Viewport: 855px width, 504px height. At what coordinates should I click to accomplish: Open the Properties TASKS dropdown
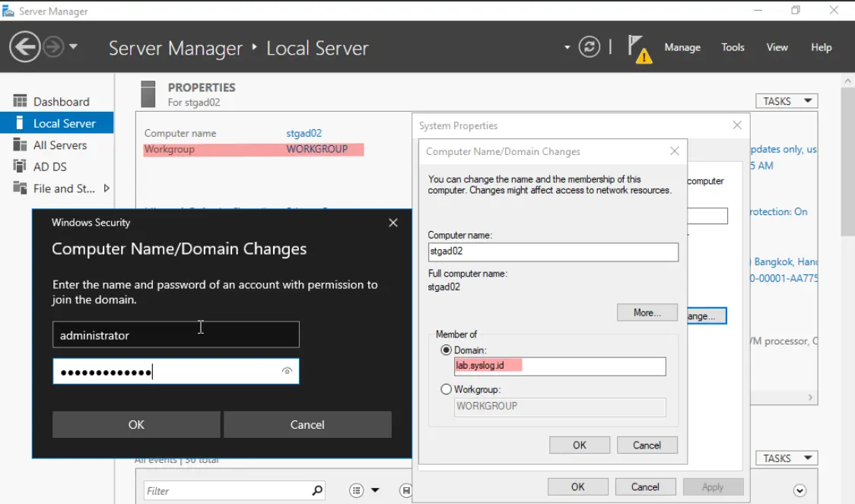[787, 101]
